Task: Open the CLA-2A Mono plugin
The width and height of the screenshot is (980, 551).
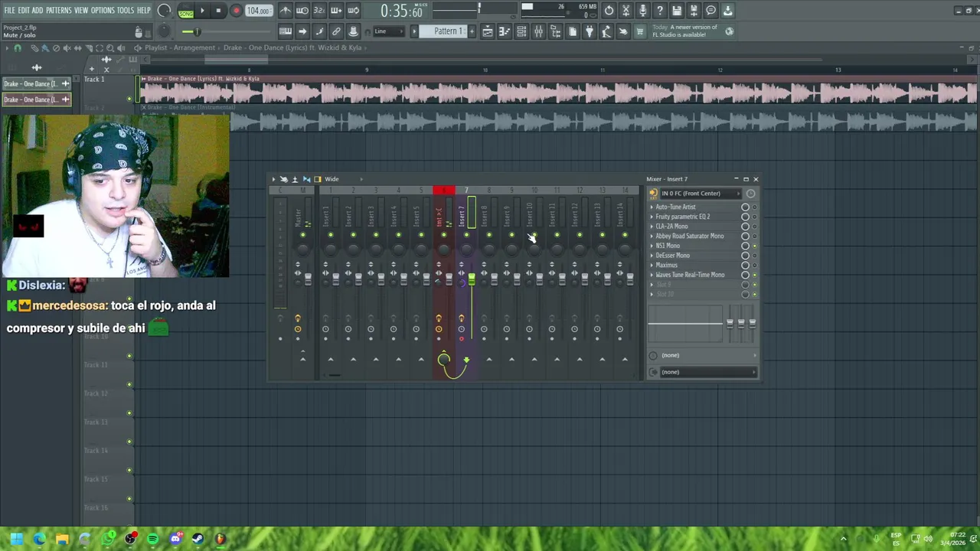Action: coord(671,227)
